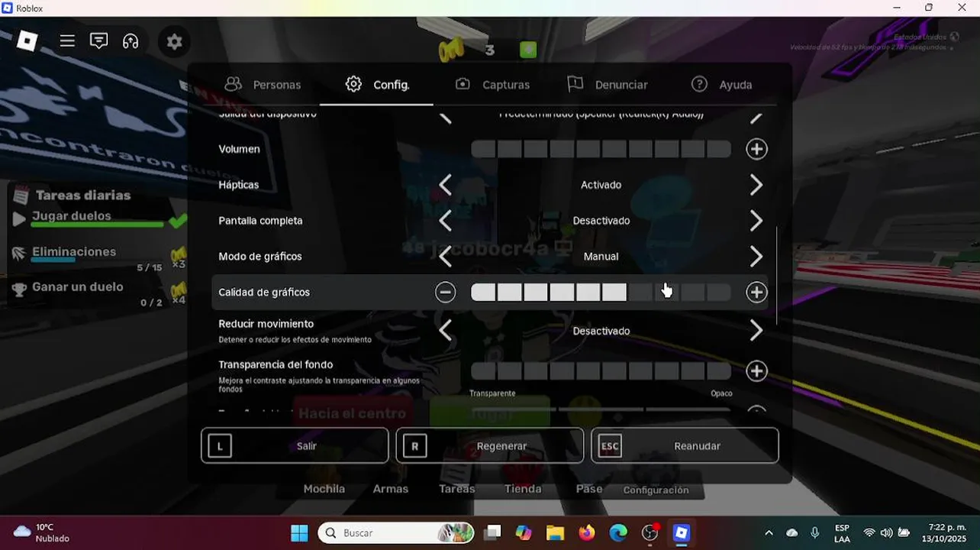Click the headset voice icon
This screenshot has width=980, height=550.
tap(131, 41)
